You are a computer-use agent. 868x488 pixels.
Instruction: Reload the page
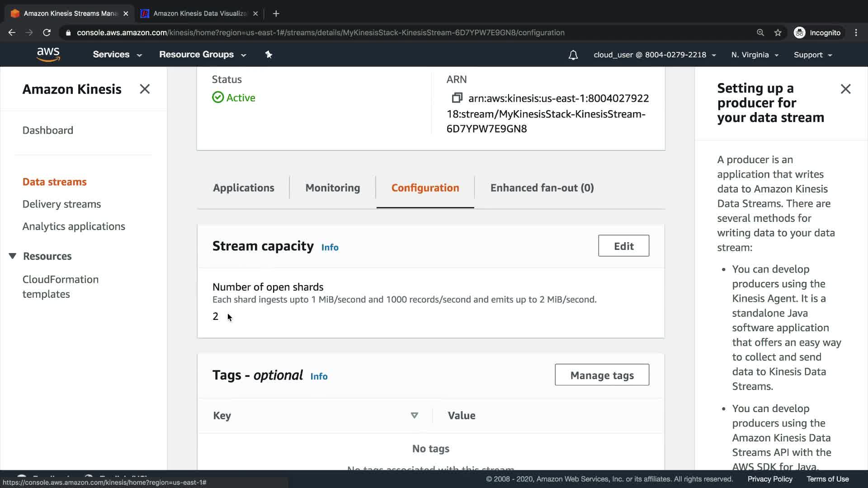point(47,33)
